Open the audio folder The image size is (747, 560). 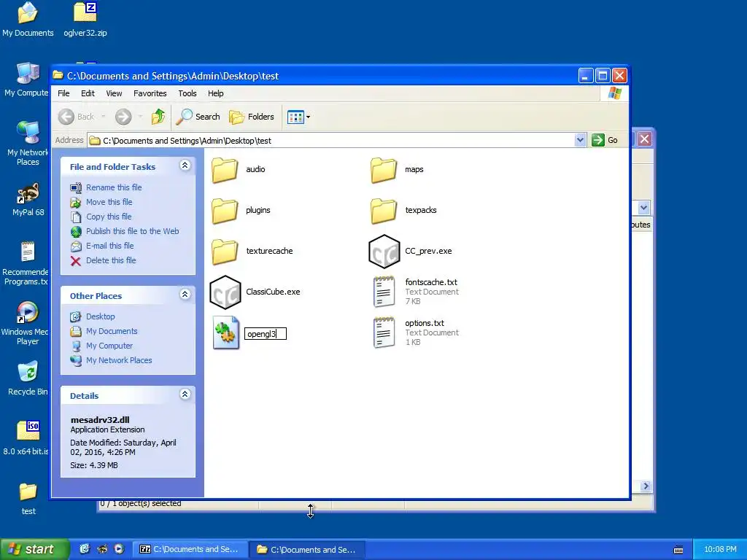[225, 169]
